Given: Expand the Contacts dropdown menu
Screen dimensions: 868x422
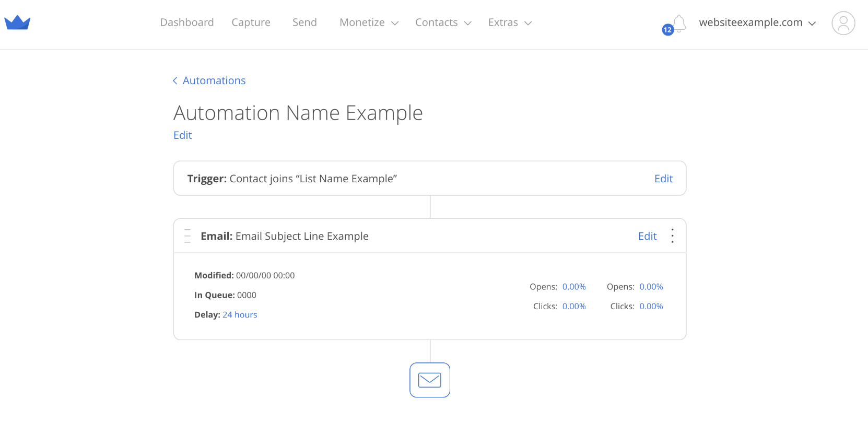Looking at the screenshot, I should (x=443, y=22).
